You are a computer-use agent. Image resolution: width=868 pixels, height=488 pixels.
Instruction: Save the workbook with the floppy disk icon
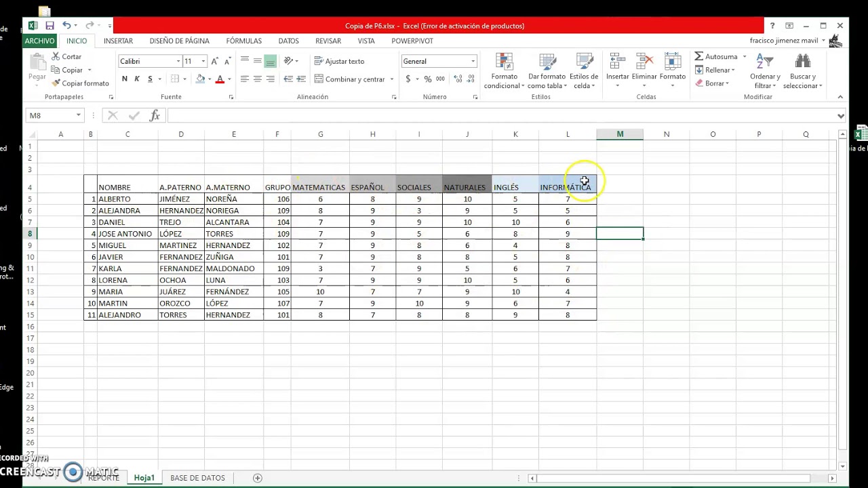50,26
